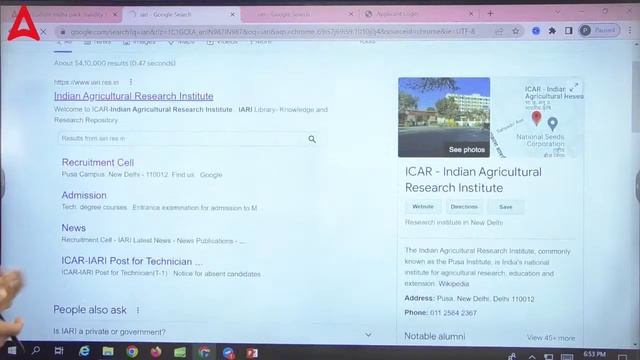Click the 'Directions' button in knowledge panel
The image size is (640, 360).
pyautogui.click(x=464, y=207)
